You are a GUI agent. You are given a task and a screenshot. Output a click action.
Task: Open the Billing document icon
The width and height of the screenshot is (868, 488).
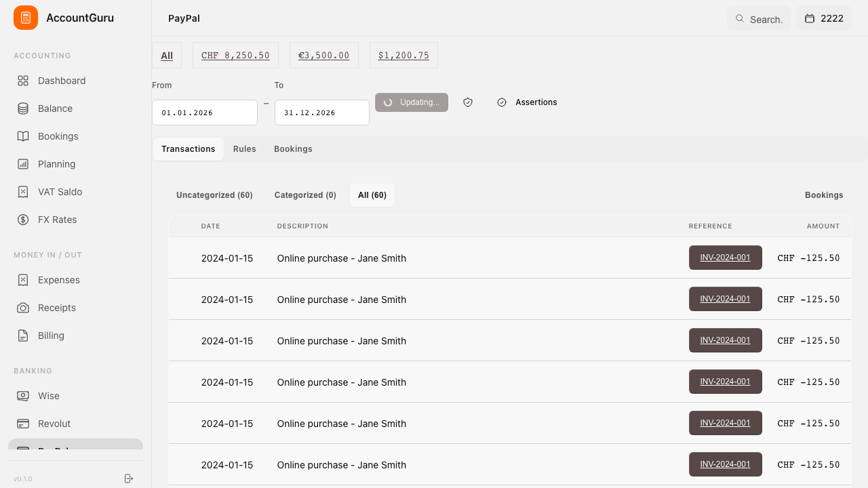tap(23, 335)
